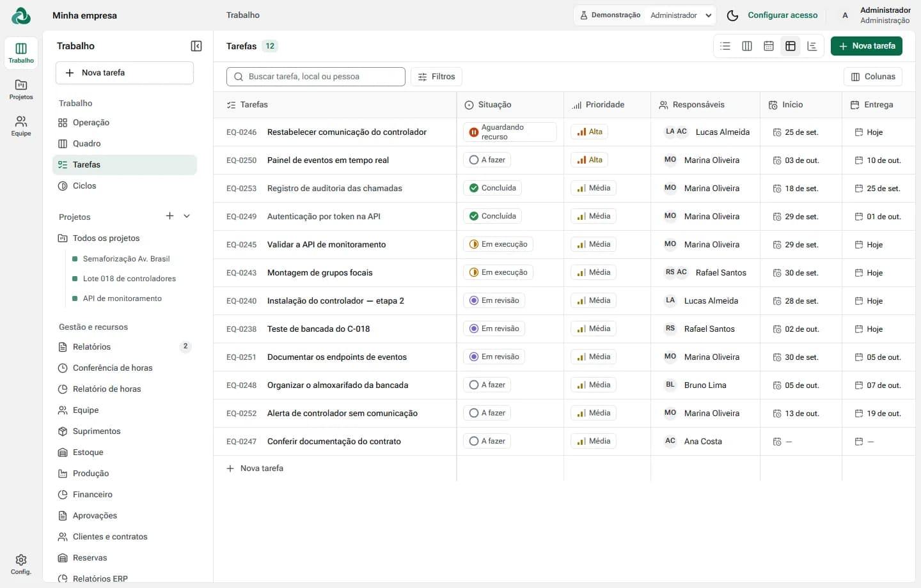
Task: Open Ciclos in sidebar
Action: coord(125,186)
